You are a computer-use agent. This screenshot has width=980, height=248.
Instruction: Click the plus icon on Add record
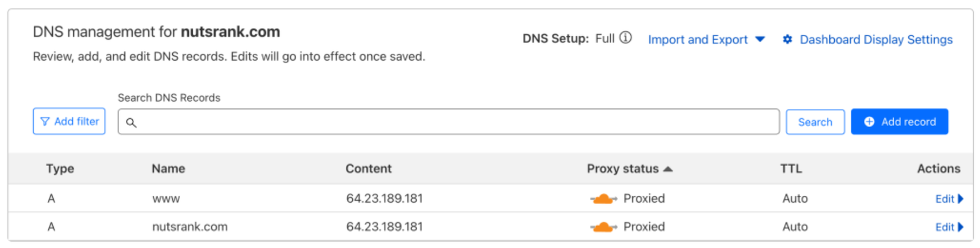(x=869, y=122)
